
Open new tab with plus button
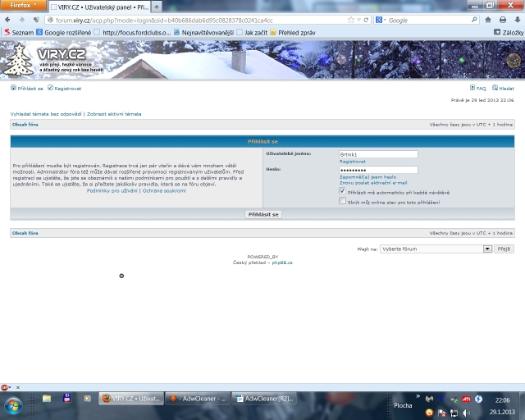[x=157, y=7]
